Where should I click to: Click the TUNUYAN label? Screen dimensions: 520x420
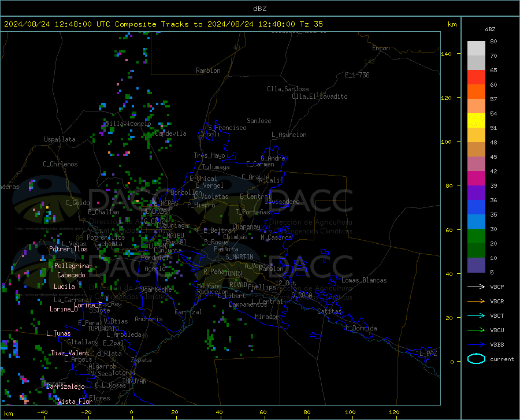pyautogui.click(x=134, y=381)
